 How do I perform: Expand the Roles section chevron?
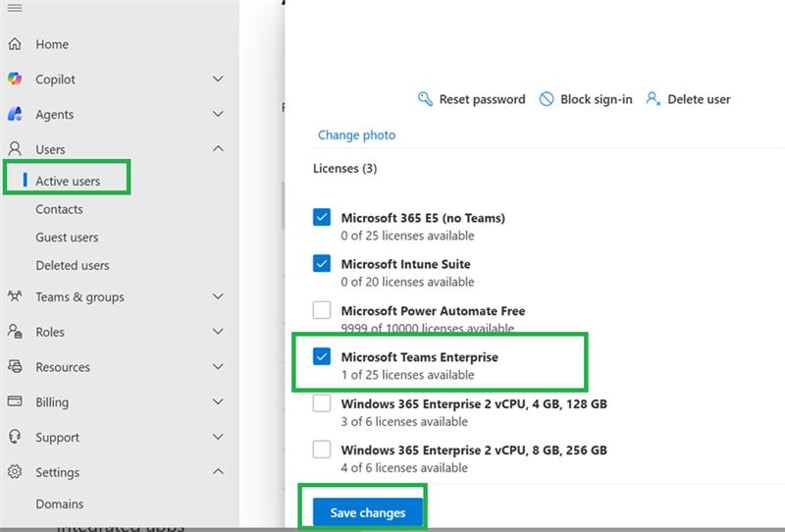(218, 331)
